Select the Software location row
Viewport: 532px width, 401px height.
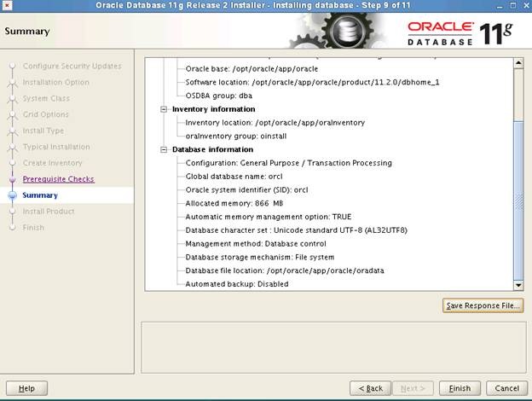[x=312, y=83]
